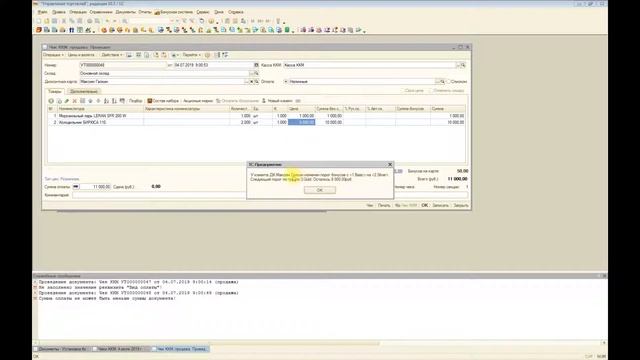Expand the Действия dropdown
640x360 pixels.
pyautogui.click(x=112, y=55)
